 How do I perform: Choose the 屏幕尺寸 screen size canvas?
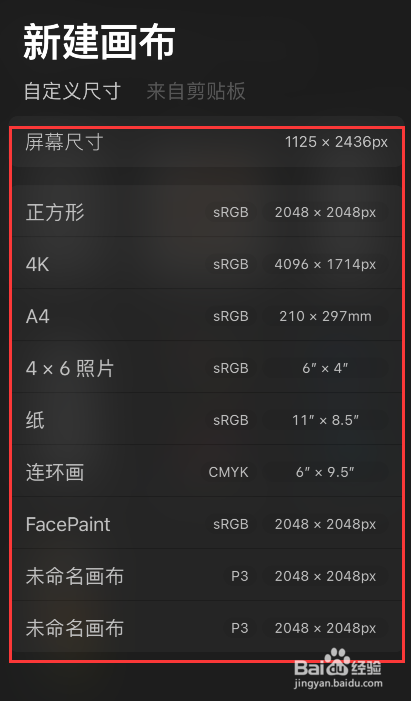(x=206, y=142)
